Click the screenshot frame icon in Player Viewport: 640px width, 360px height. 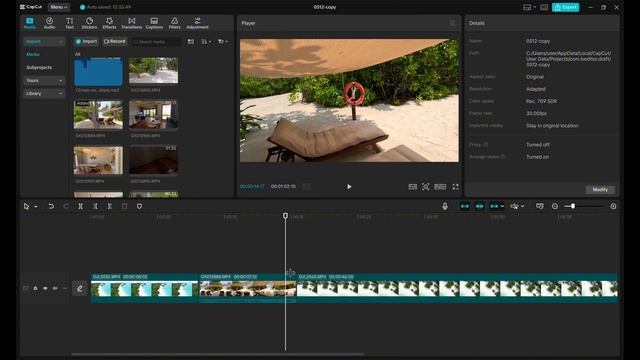(x=425, y=187)
